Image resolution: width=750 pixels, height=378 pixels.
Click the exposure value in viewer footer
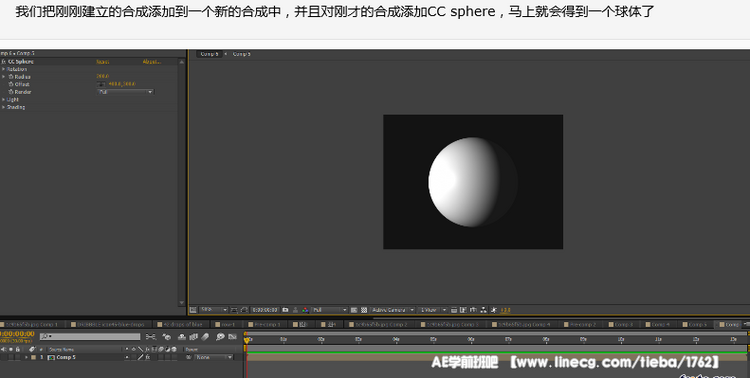[x=506, y=310]
